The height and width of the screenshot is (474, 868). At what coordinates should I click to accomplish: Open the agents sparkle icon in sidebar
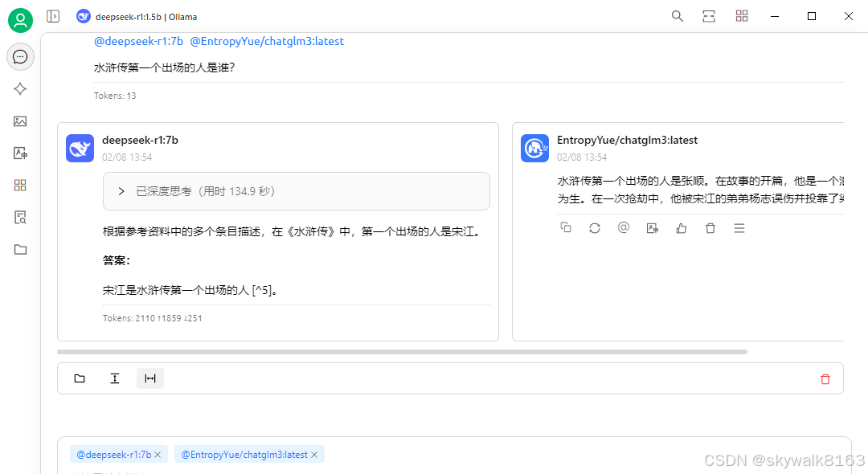20,89
